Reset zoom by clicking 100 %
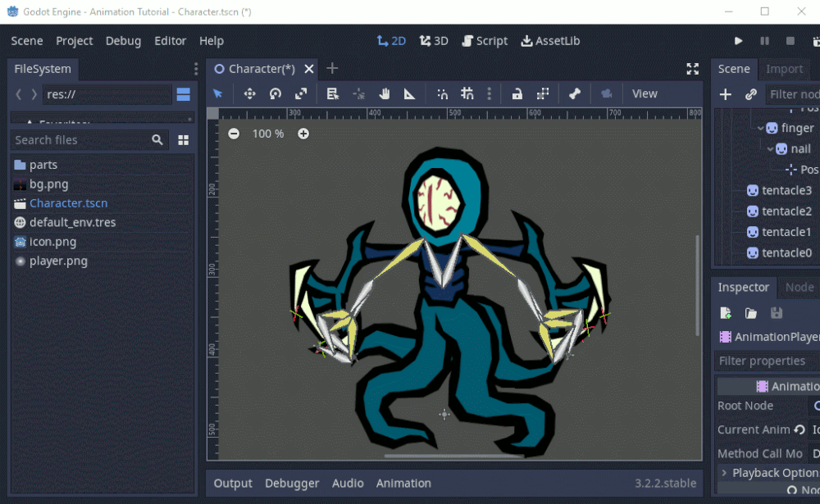The image size is (820, 504). (268, 134)
